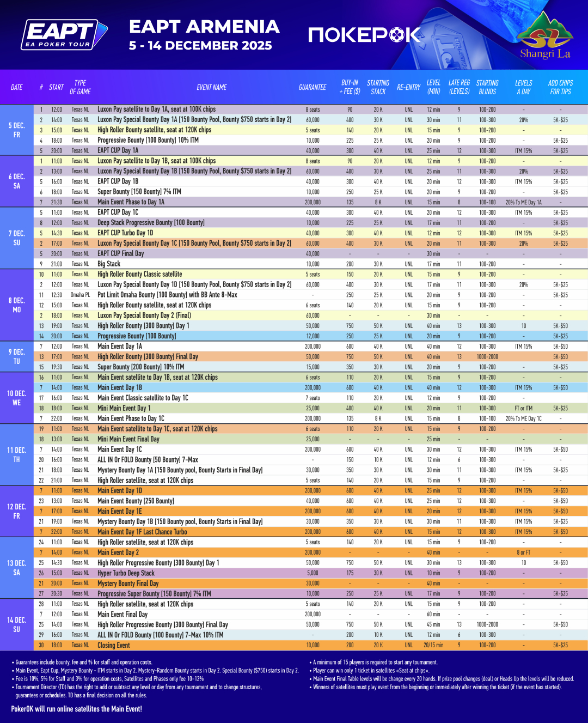Open the EAPT CUP Final Day event
This screenshot has height=723, width=588.
click(x=121, y=254)
